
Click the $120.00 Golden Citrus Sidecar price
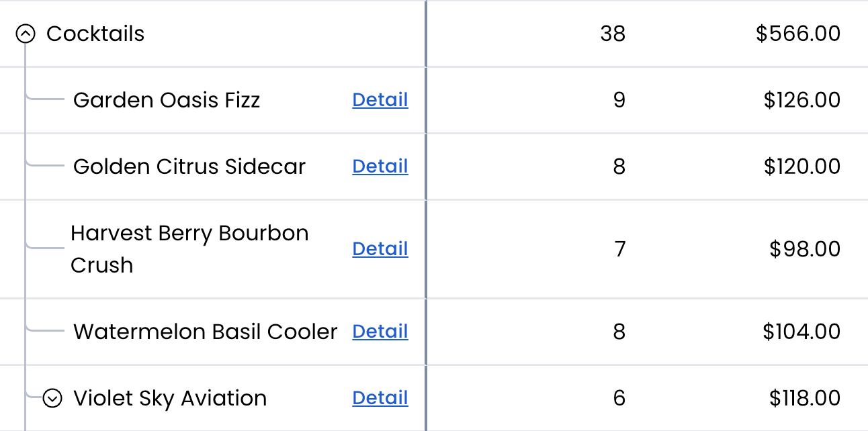point(802,166)
